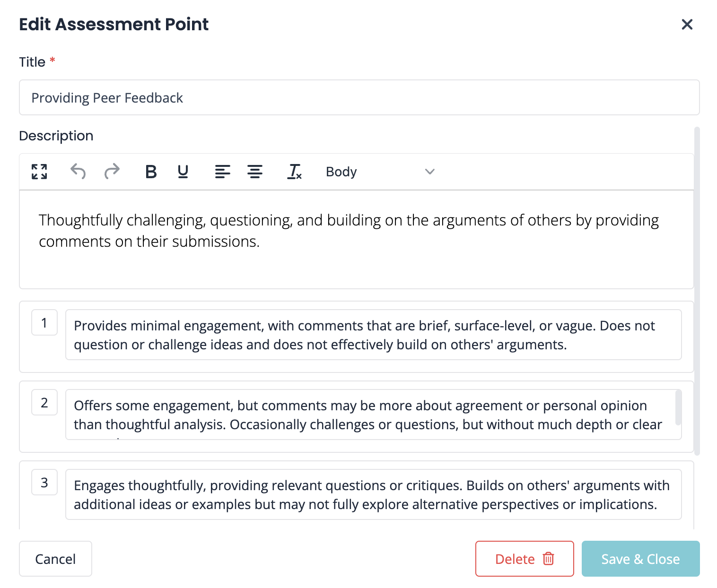Focus the Title field 'Providing Peer Feedback'
This screenshot has width=717, height=588.
tap(359, 98)
